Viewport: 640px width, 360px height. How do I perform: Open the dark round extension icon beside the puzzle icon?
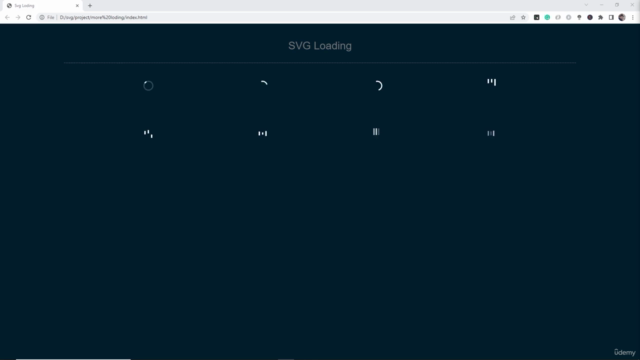click(590, 18)
